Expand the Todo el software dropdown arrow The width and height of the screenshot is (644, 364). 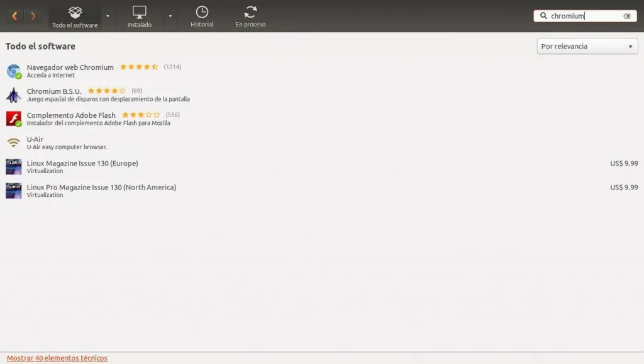point(108,16)
